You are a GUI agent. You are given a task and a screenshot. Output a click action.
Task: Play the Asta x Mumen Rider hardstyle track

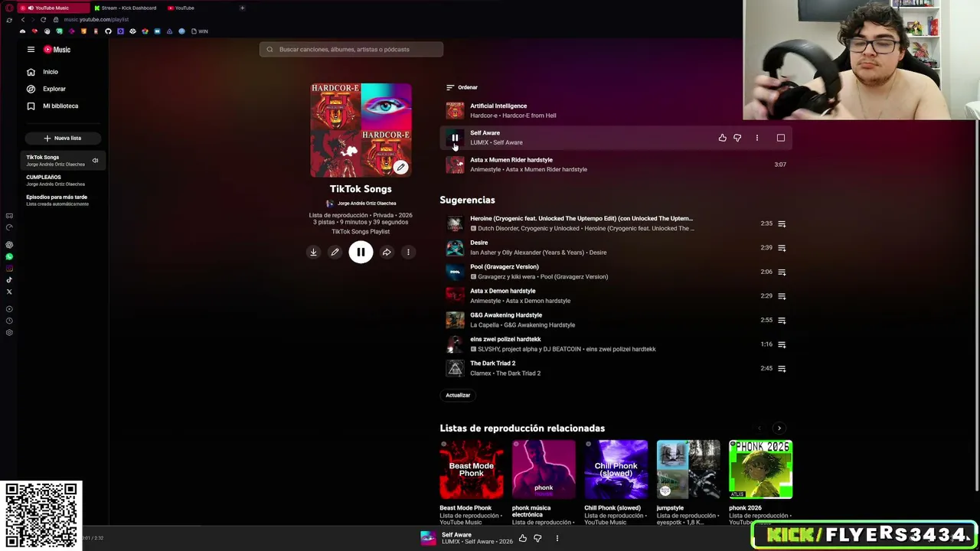[455, 165]
